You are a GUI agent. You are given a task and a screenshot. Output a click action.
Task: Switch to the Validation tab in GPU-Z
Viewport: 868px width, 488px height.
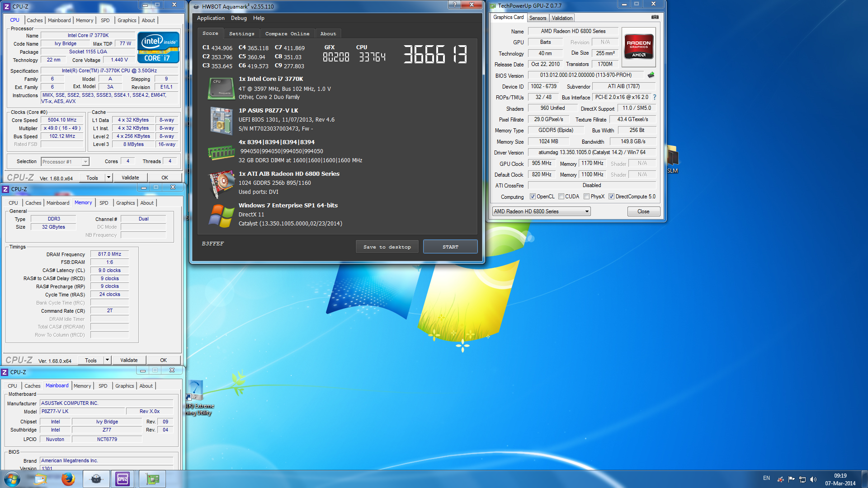click(562, 18)
